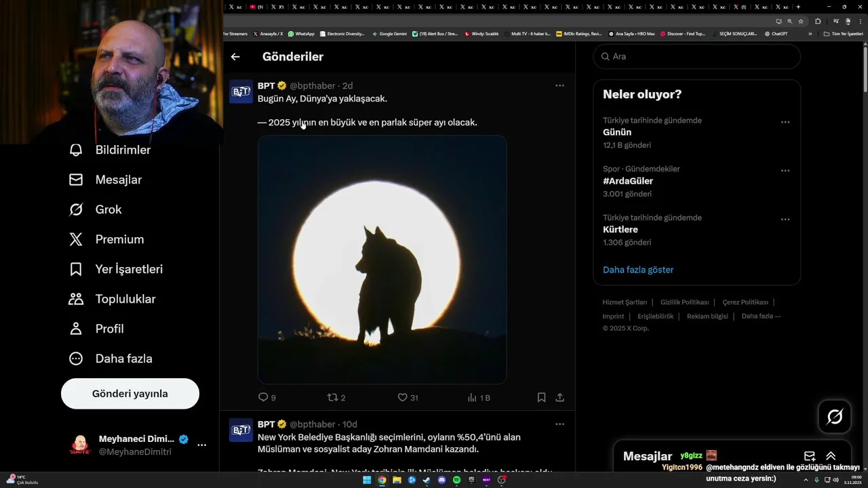Open the 2d timestamp of the super moon post
This screenshot has height=488, width=868.
click(x=347, y=85)
